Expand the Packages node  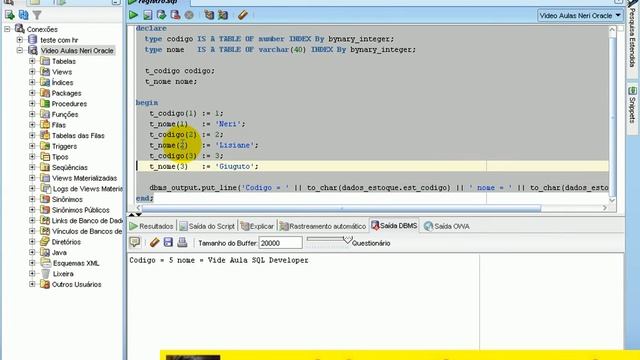(32, 93)
